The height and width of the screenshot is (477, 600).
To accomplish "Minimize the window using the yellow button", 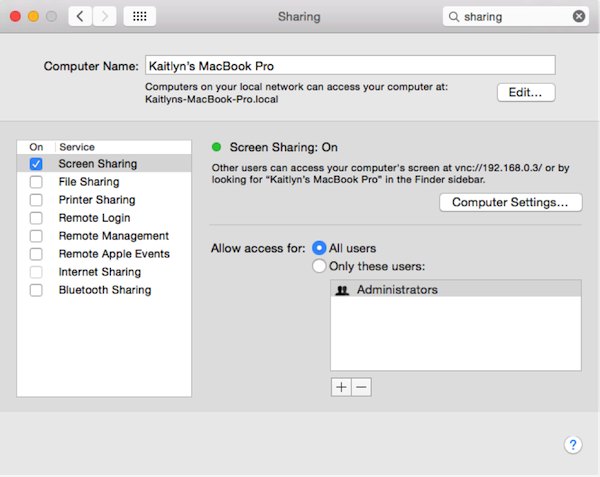I will pos(33,16).
